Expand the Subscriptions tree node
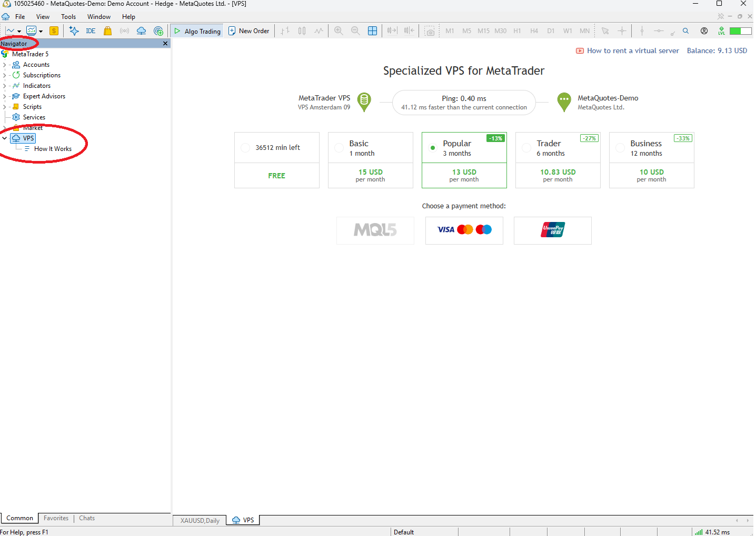 (x=5, y=75)
